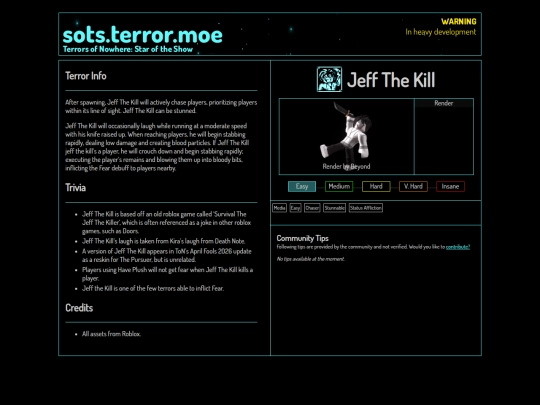This screenshot has height=405, width=540.
Task: Click the Status Affliction tag
Action: click(x=365, y=208)
